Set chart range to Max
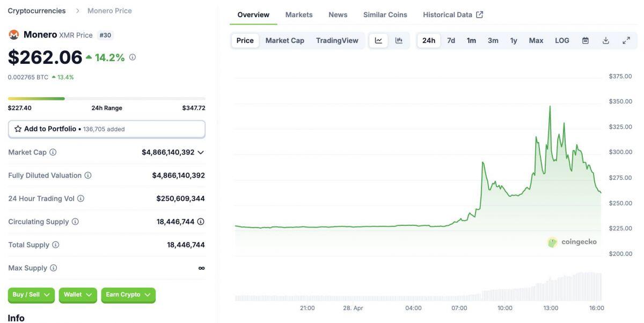Viewport: 644px width, 323px height. coord(536,40)
